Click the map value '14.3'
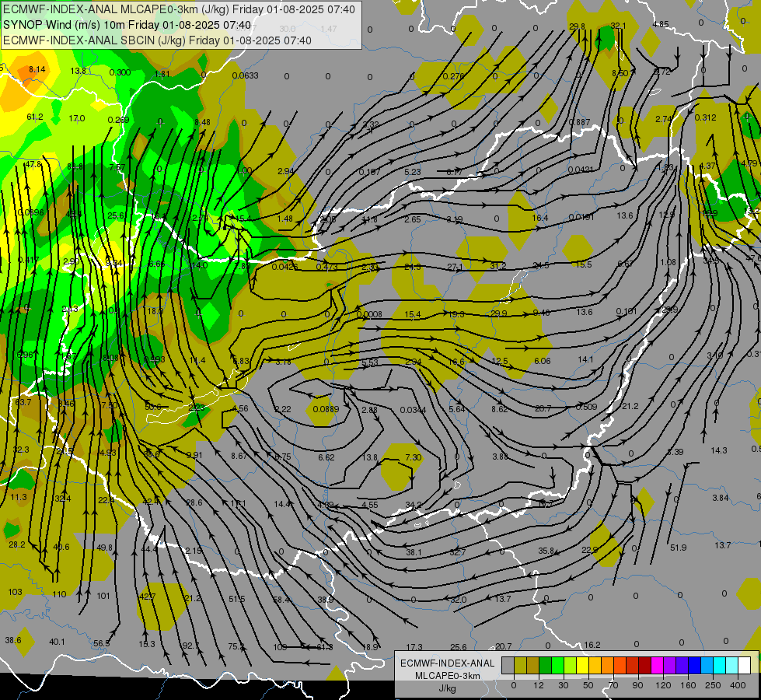 tap(719, 450)
